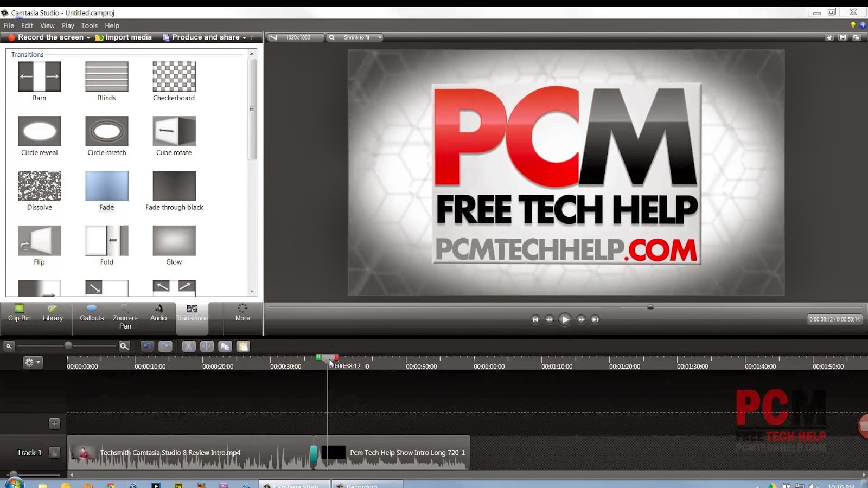Viewport: 868px width, 488px height.
Task: Open the More tools dropdown
Action: click(242, 313)
